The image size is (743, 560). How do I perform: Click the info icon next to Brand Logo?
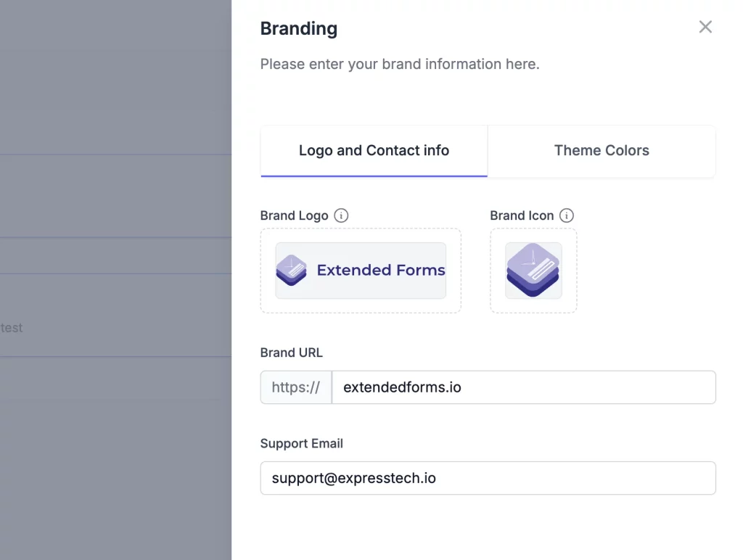click(341, 215)
